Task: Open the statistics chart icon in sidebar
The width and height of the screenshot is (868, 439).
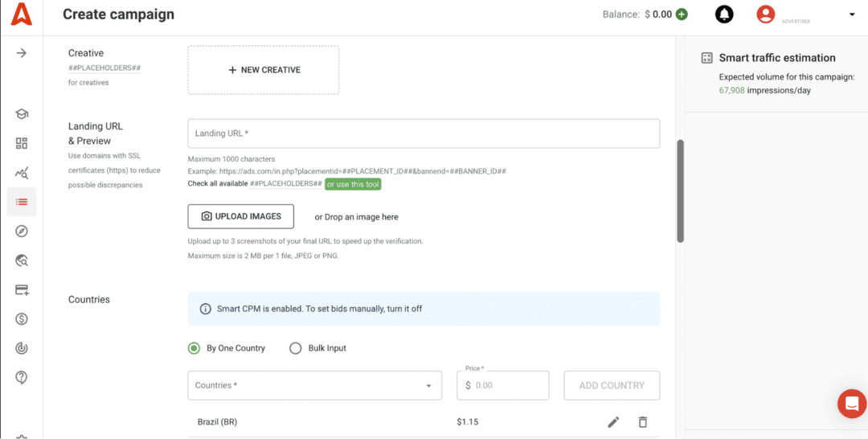Action: [22, 173]
